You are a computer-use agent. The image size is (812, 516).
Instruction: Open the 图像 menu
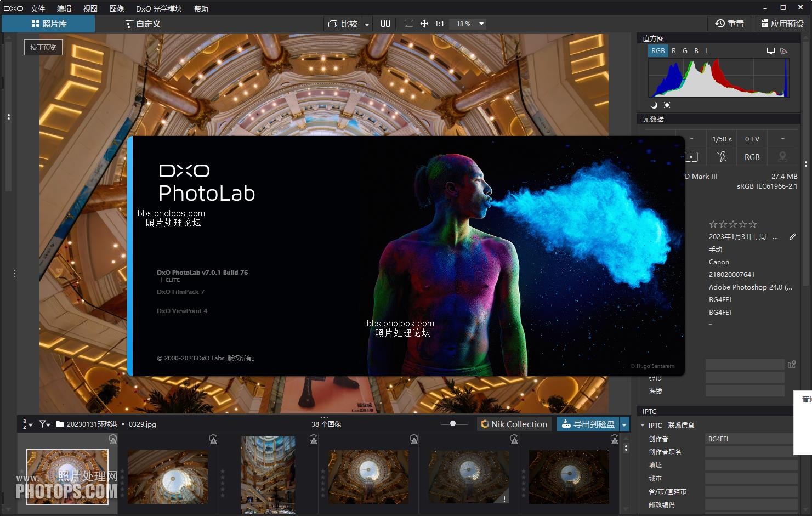coord(117,8)
